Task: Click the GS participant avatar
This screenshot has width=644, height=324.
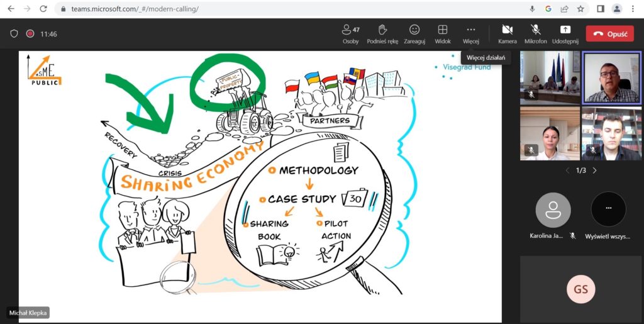Action: click(x=580, y=289)
